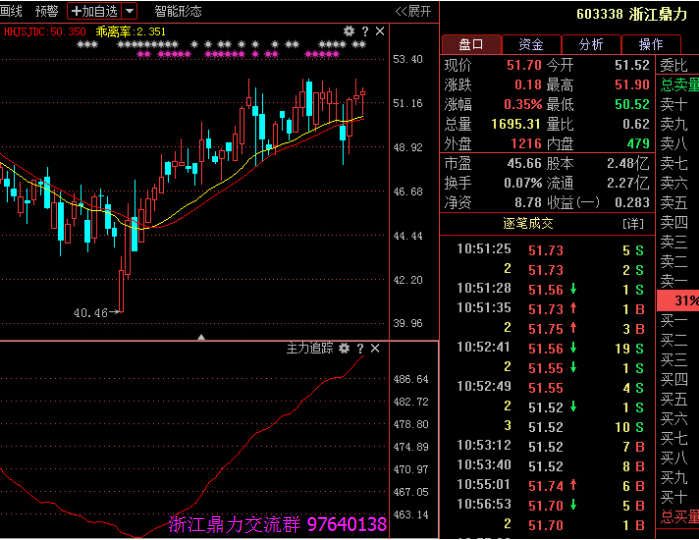Click 涨幅 value 0.35%
The image size is (699, 540).
523,104
